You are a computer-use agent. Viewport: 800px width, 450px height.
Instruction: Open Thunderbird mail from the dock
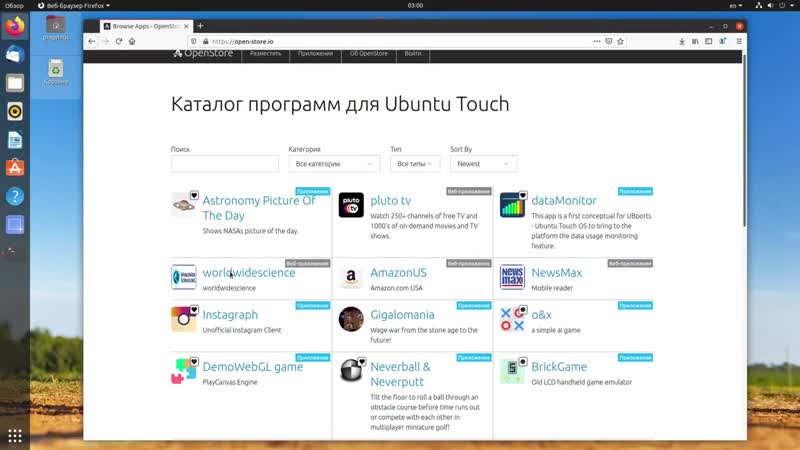point(15,54)
